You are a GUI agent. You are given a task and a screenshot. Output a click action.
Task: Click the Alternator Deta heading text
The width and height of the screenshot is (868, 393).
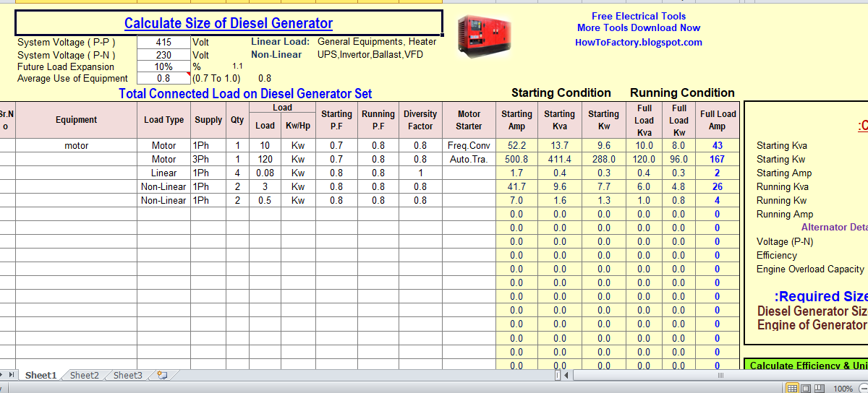pyautogui.click(x=834, y=227)
